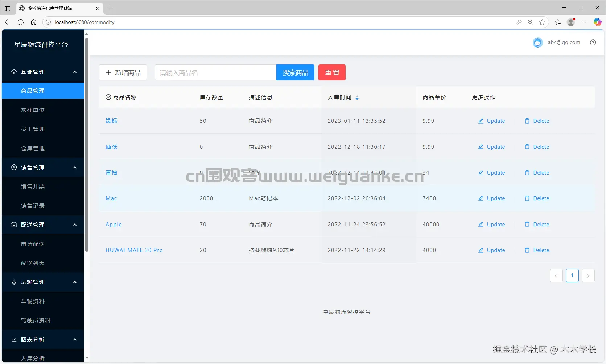This screenshot has width=606, height=364.
Task: Click Update text in the Apple row
Action: click(496, 225)
